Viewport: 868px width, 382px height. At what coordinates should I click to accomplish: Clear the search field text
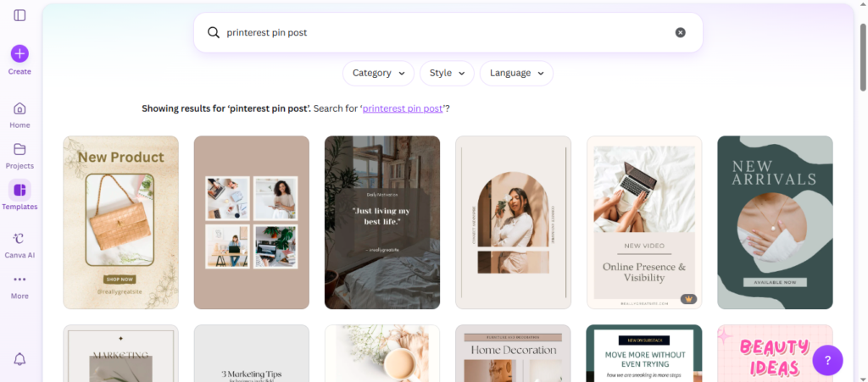681,33
